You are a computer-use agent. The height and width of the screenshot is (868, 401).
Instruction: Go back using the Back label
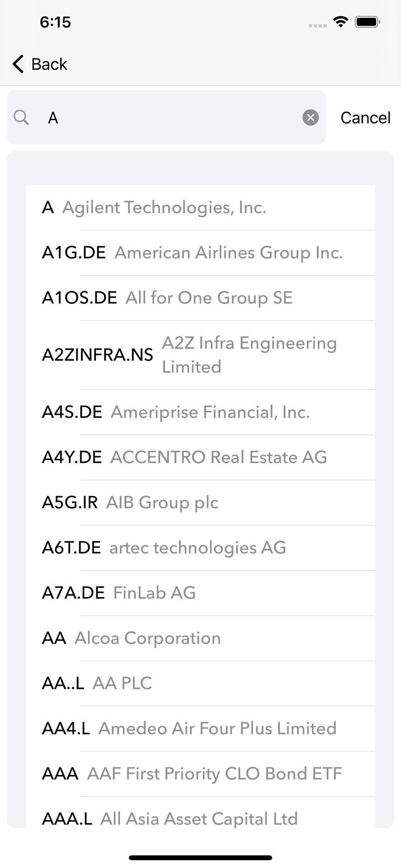coord(49,64)
